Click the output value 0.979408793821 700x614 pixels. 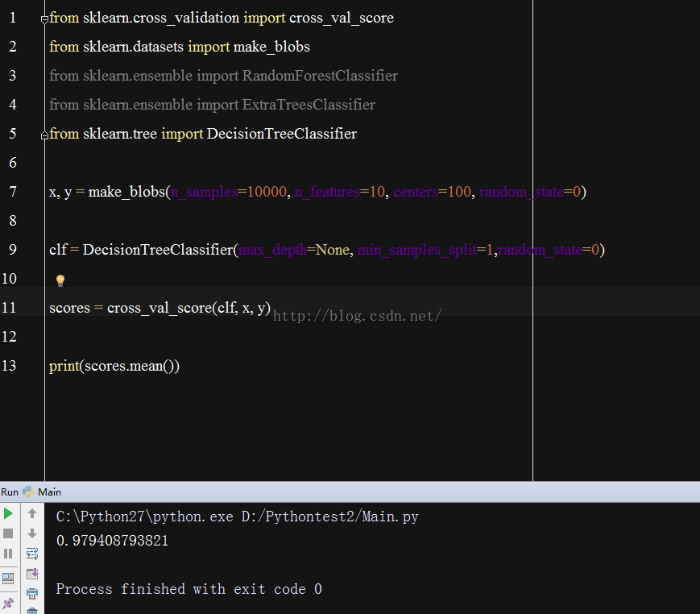112,541
